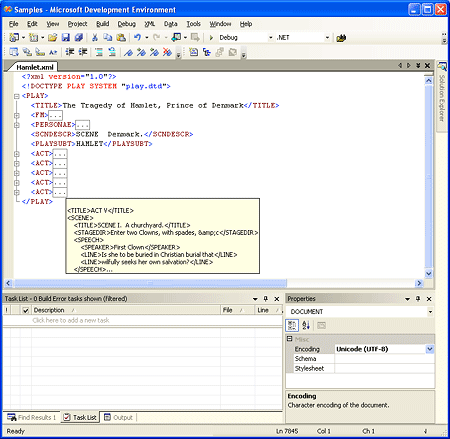Click the Property Pages icon in Properties
Image resolution: width=450 pixels, height=439 pixels.
point(321,325)
